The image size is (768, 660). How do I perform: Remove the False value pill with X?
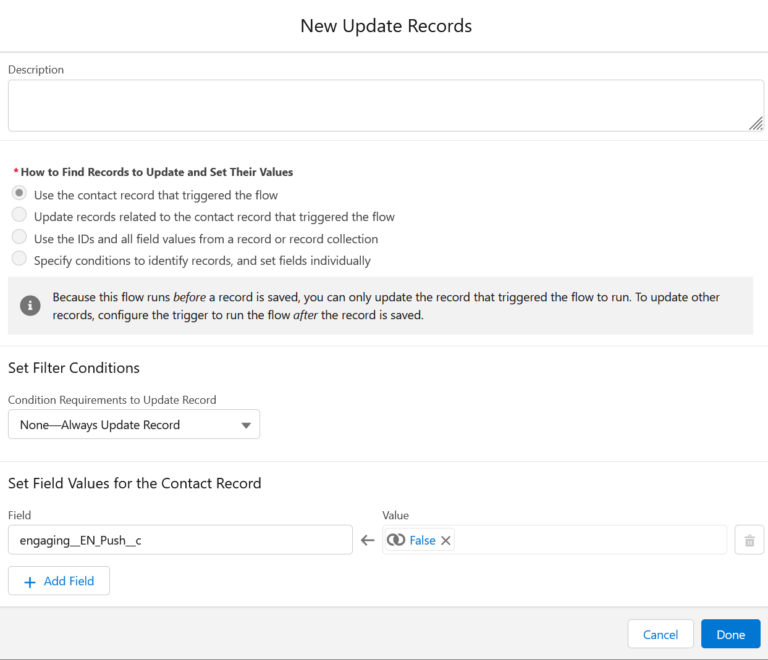[446, 540]
